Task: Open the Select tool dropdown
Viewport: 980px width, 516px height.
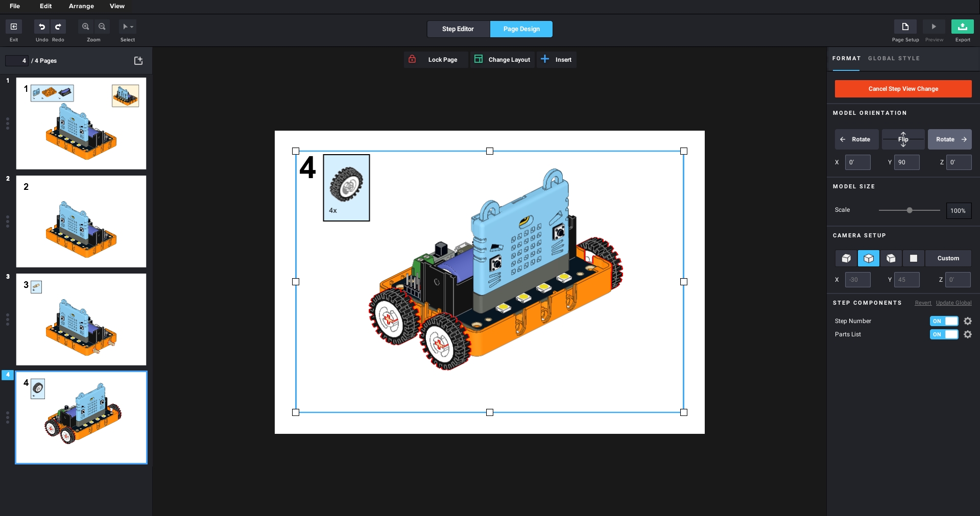Action: [x=128, y=27]
